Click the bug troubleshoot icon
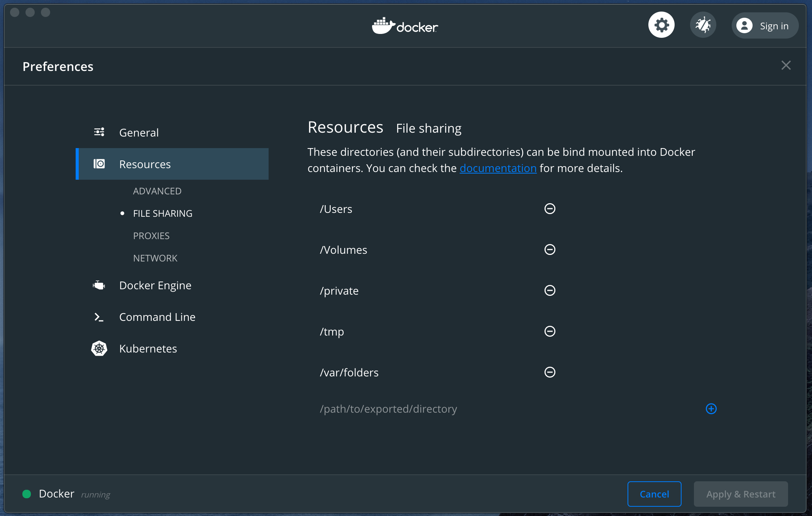 point(703,25)
